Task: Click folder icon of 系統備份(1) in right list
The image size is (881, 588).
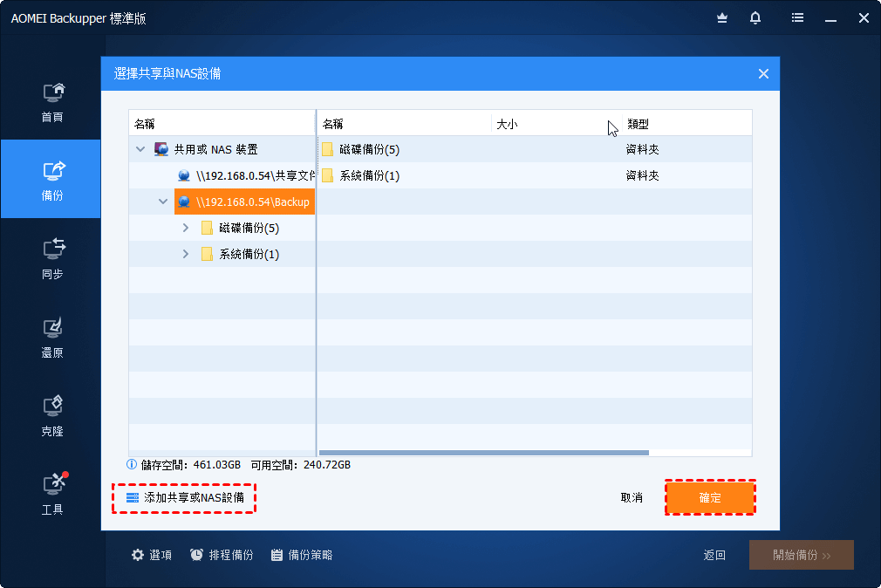Action: click(328, 175)
